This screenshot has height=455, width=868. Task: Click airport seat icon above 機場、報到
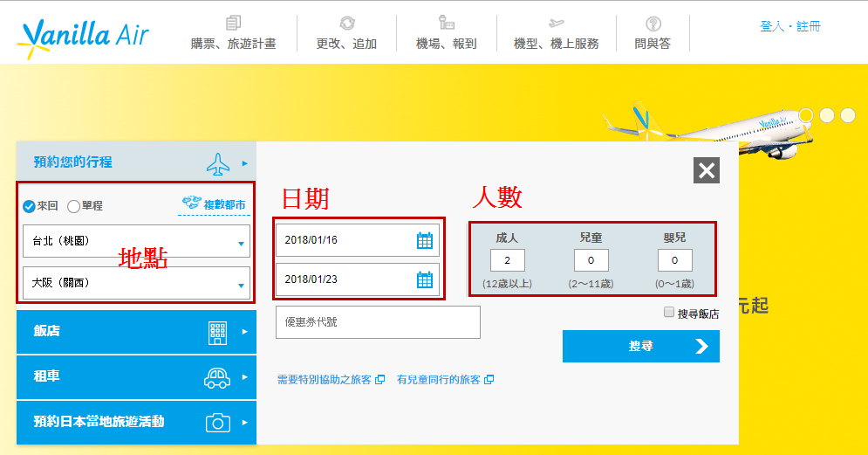point(446,23)
